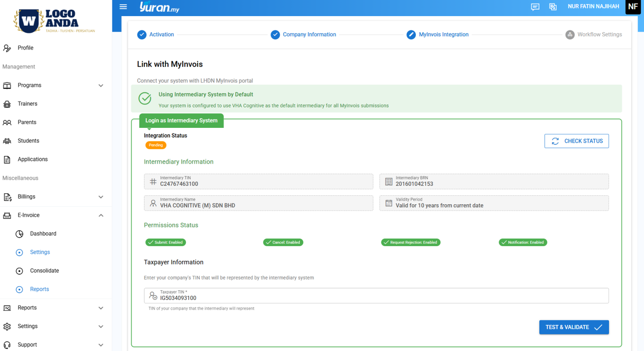Click the Intermediary BRN field
Image resolution: width=644 pixels, height=351 pixels.
[x=494, y=181]
